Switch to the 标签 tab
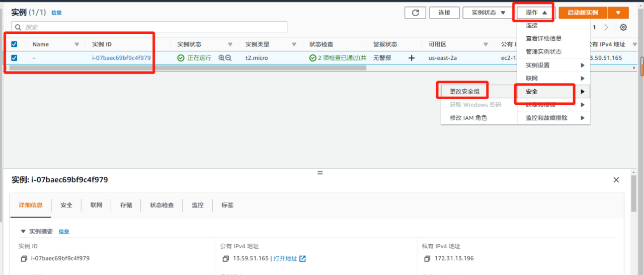Image resolution: width=644 pixels, height=275 pixels. 227,205
